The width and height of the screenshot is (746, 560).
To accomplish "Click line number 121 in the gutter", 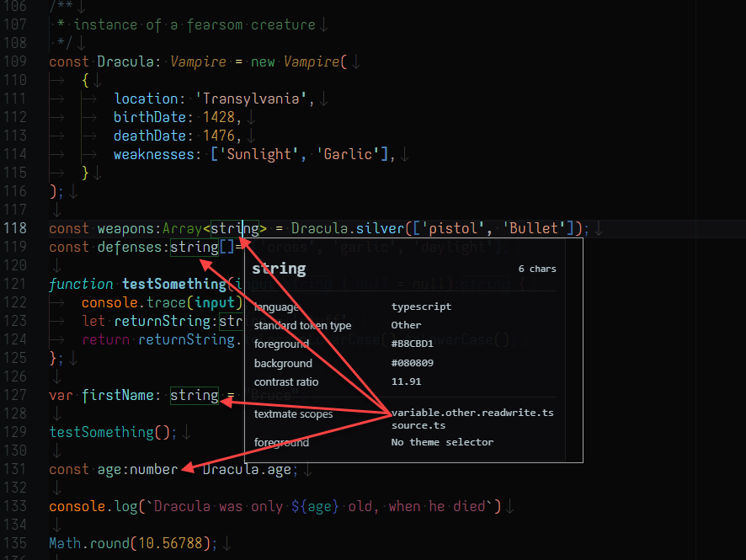I will coord(15,284).
